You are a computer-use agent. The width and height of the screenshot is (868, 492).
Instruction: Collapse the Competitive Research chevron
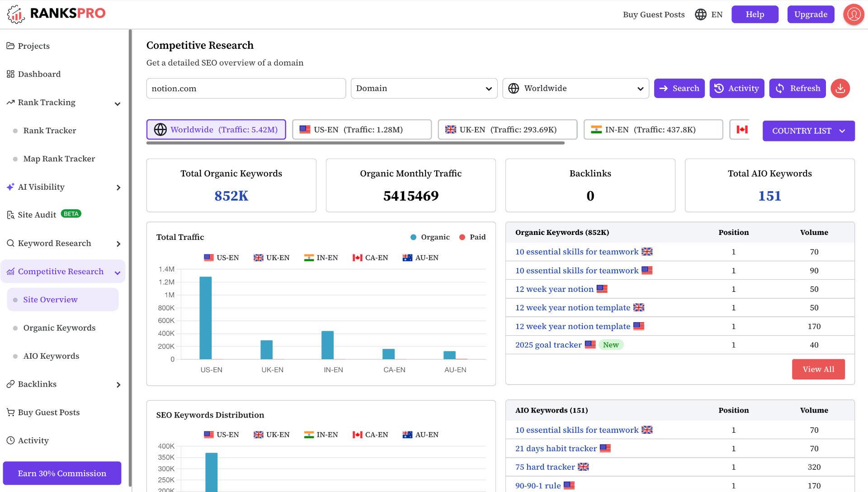pos(118,273)
